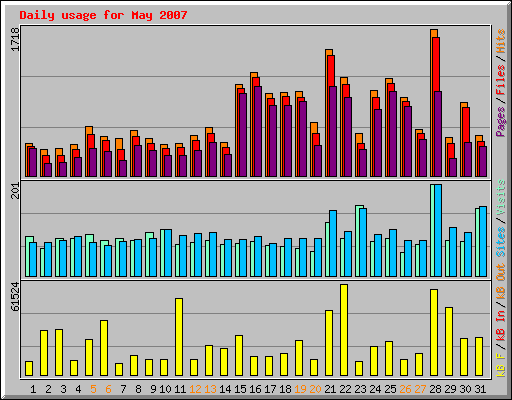Click the day 23 green sites bar
The height and width of the screenshot is (400, 512).
tap(358, 241)
